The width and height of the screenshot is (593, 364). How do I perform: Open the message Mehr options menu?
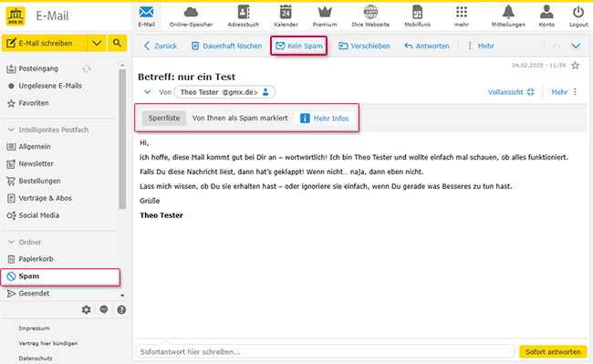(564, 92)
